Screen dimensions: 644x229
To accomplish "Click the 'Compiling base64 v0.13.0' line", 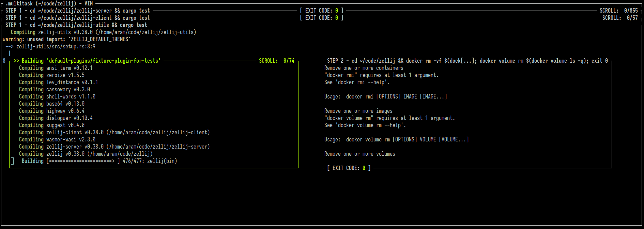I will pos(52,104).
